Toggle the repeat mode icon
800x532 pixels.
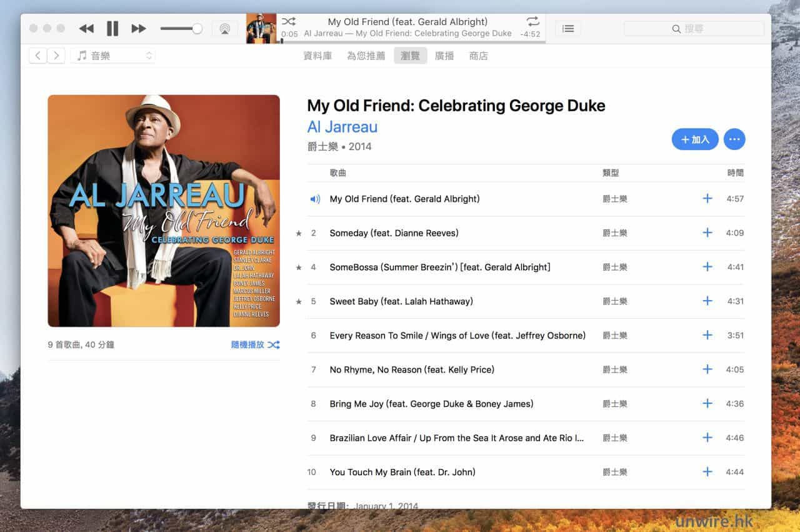pos(532,21)
